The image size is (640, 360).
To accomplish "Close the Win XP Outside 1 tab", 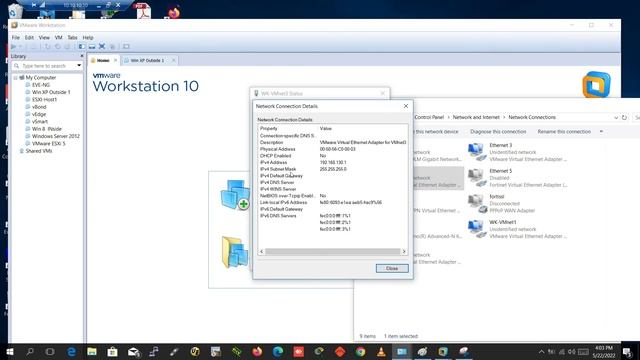I will [x=173, y=60].
